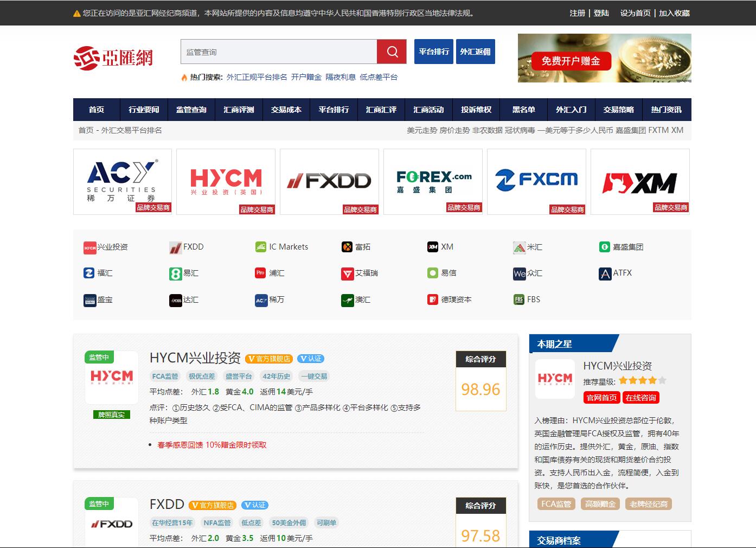Click the 亚汇网 site logo

click(113, 58)
